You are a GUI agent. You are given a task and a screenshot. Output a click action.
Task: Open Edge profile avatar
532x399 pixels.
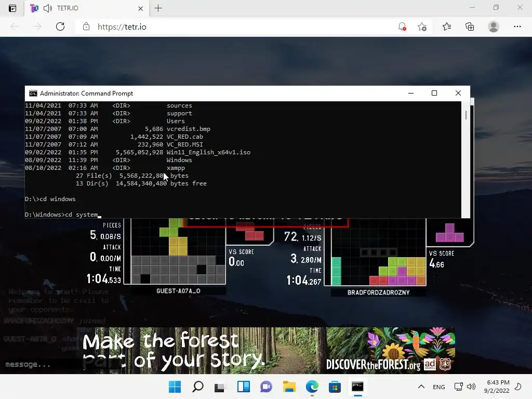pyautogui.click(x=494, y=26)
